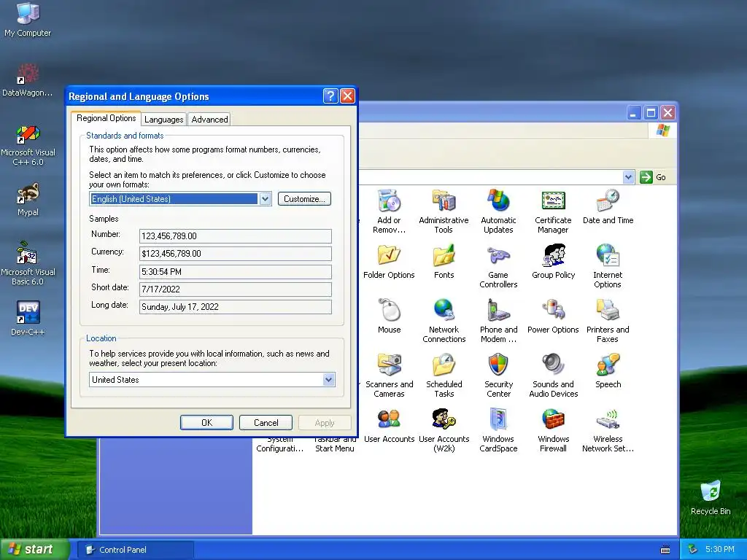Select the Recycle Bin icon

711,497
